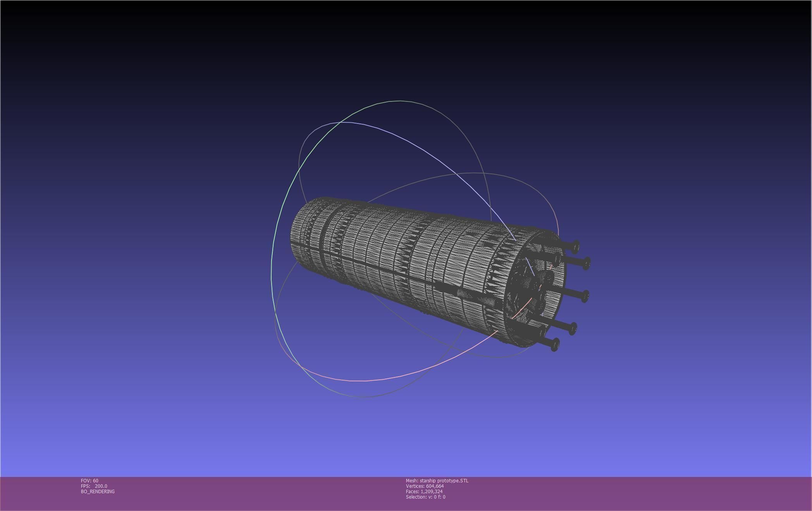Click the Faces: 1,209,324 entry
The height and width of the screenshot is (511, 812).
(424, 492)
